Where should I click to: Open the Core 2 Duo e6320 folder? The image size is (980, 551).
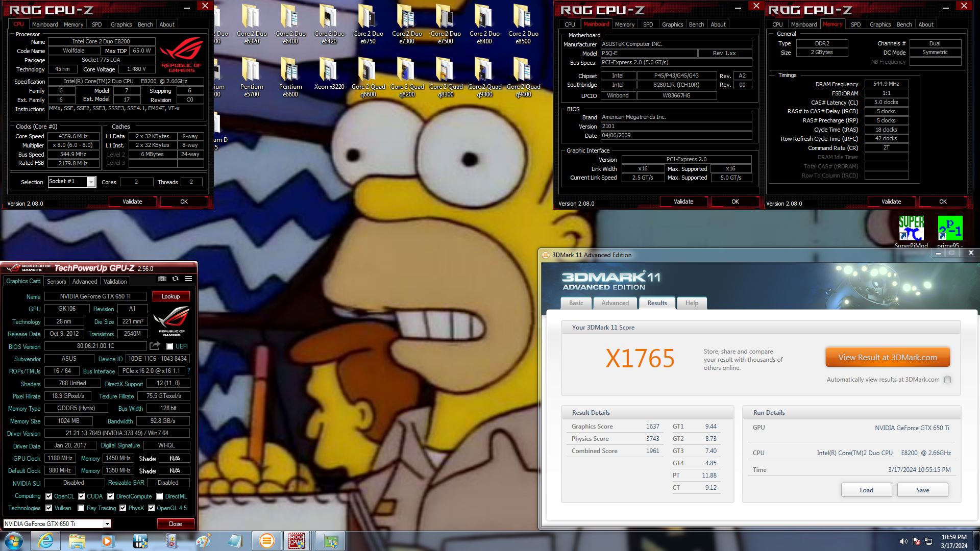tap(252, 23)
